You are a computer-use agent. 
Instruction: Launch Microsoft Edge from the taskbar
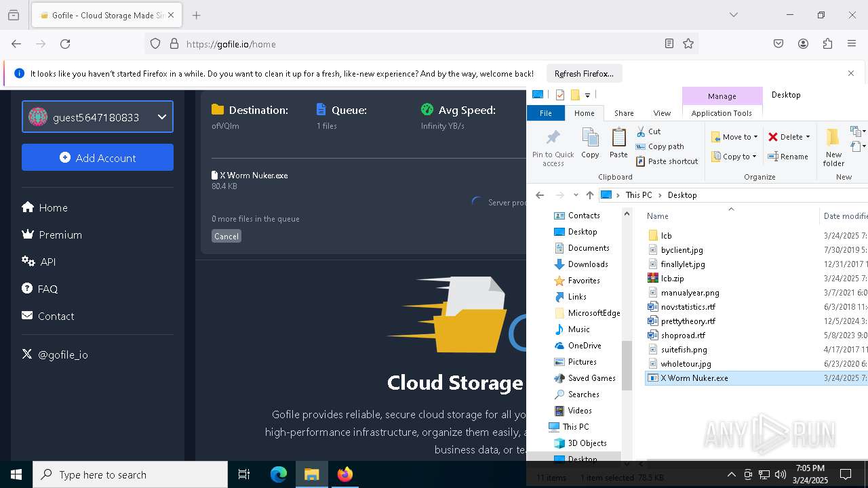coord(279,474)
